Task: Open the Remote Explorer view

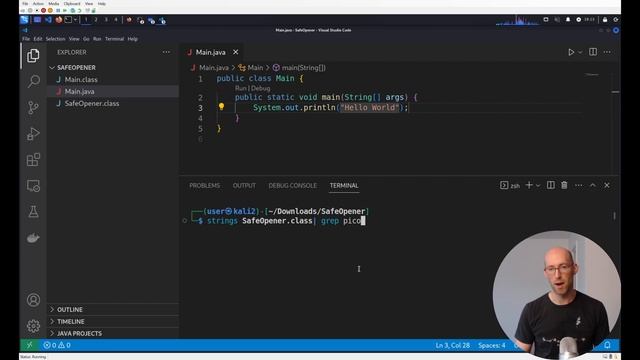Action: click(33, 186)
